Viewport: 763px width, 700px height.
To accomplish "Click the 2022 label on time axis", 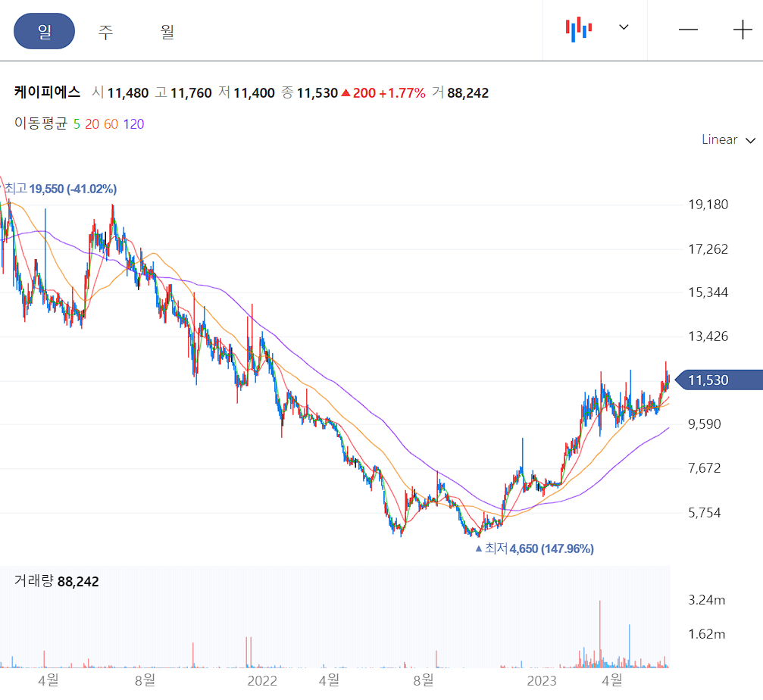I will (x=262, y=680).
